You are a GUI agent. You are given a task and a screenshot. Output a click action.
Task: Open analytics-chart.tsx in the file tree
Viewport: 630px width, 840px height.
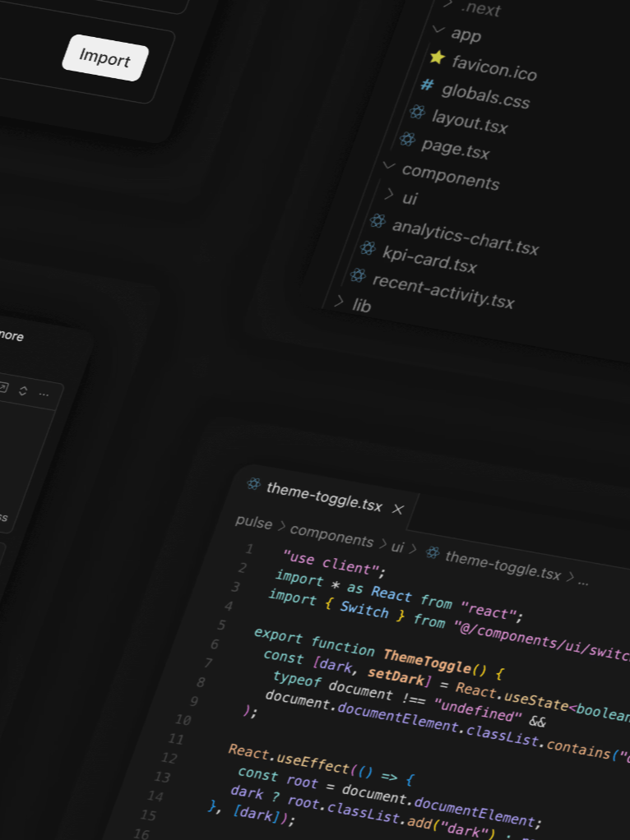point(465,238)
